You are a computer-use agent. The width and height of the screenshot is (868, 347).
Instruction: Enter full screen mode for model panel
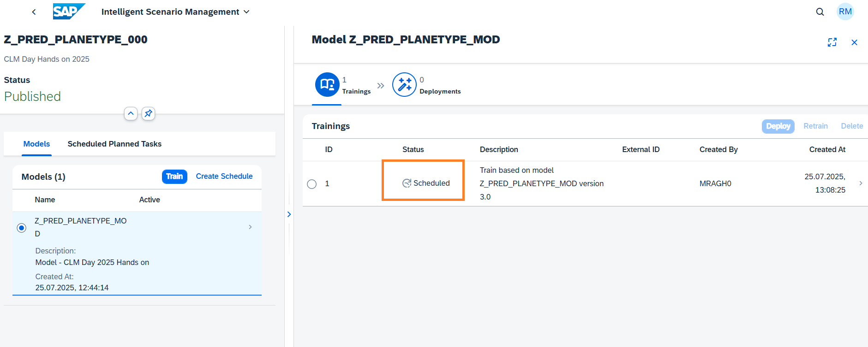[832, 42]
